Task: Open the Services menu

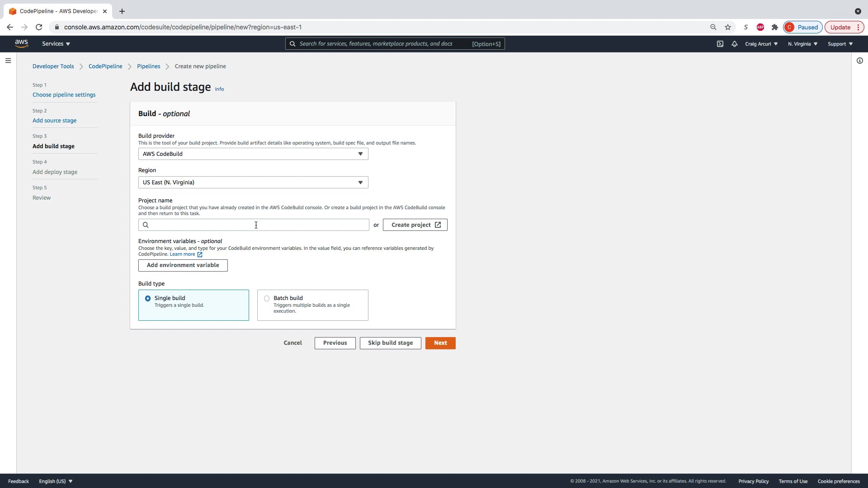Action: click(56, 44)
